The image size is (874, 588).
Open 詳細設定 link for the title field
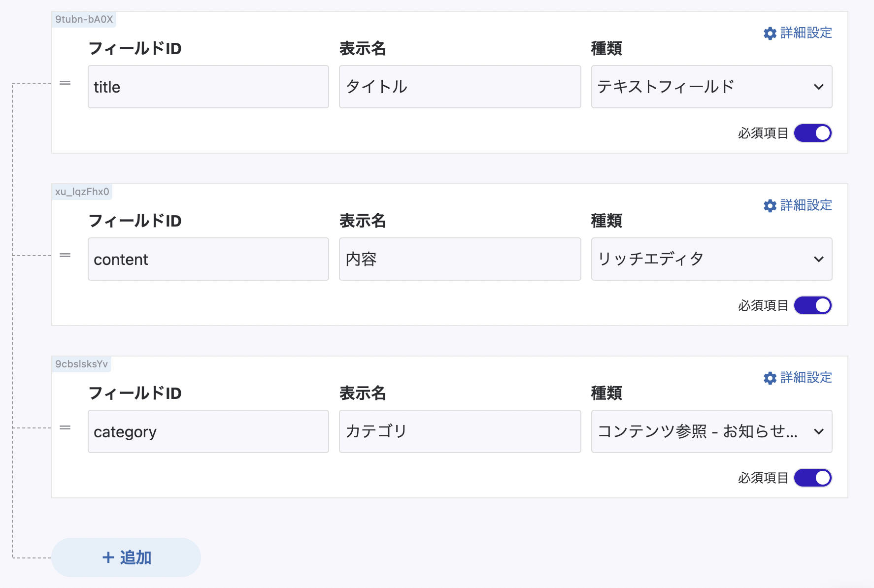pos(806,33)
